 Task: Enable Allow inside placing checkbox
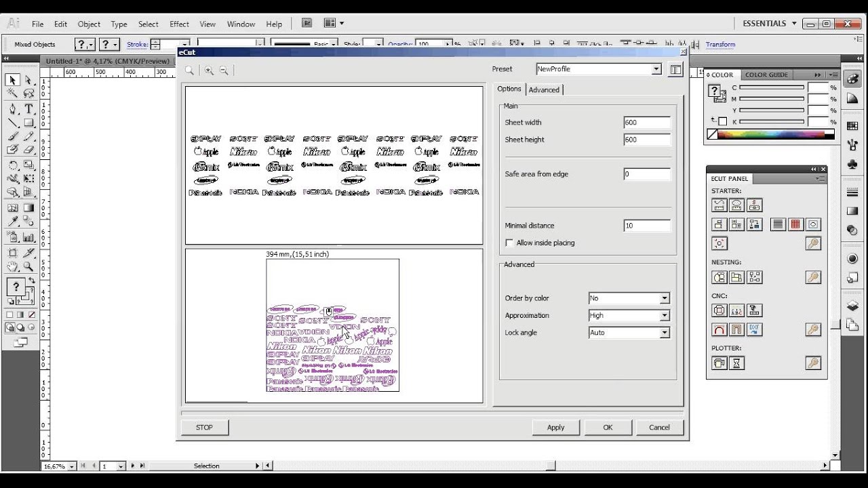click(509, 243)
